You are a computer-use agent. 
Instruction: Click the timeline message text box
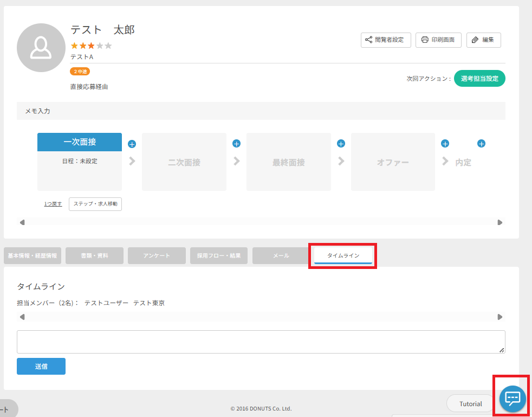[x=261, y=342]
